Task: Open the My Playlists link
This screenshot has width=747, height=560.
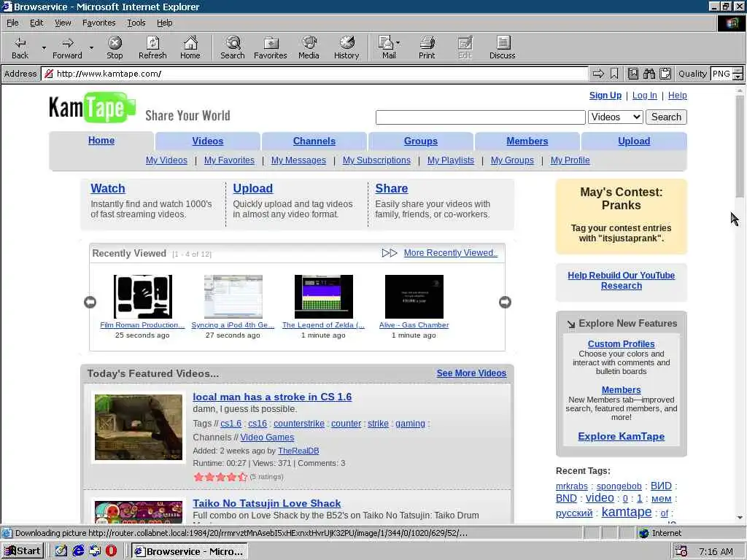Action: click(x=451, y=160)
